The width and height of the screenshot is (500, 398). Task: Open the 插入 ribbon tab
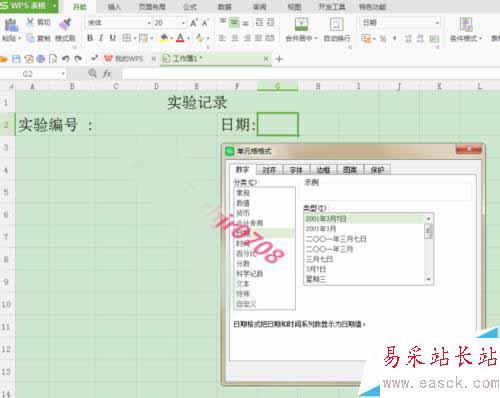[x=114, y=7]
